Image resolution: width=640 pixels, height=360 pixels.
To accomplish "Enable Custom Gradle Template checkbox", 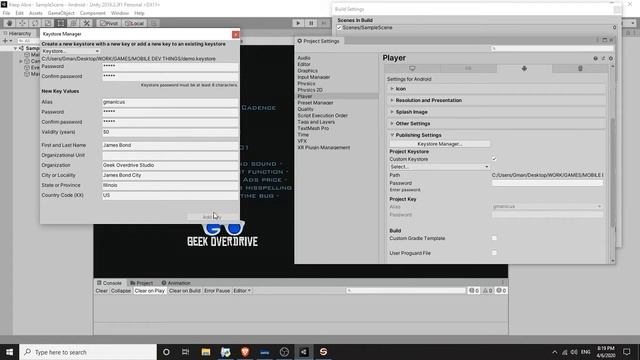I will click(x=494, y=238).
